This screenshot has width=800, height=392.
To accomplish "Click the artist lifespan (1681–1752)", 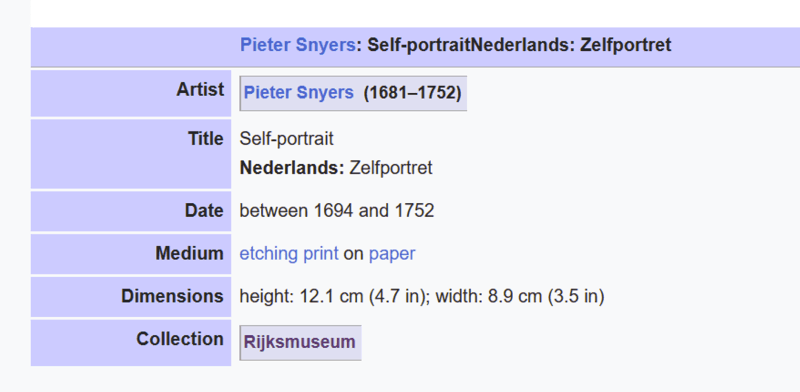I will [412, 93].
